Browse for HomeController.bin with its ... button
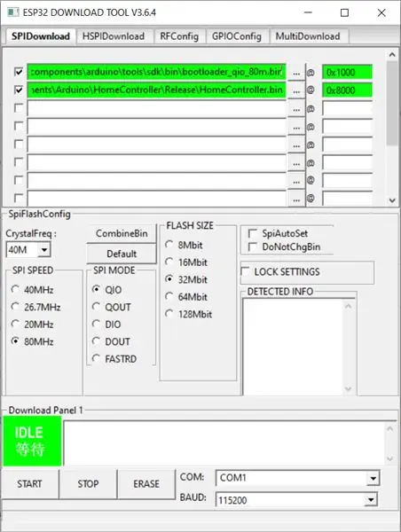 coord(296,91)
